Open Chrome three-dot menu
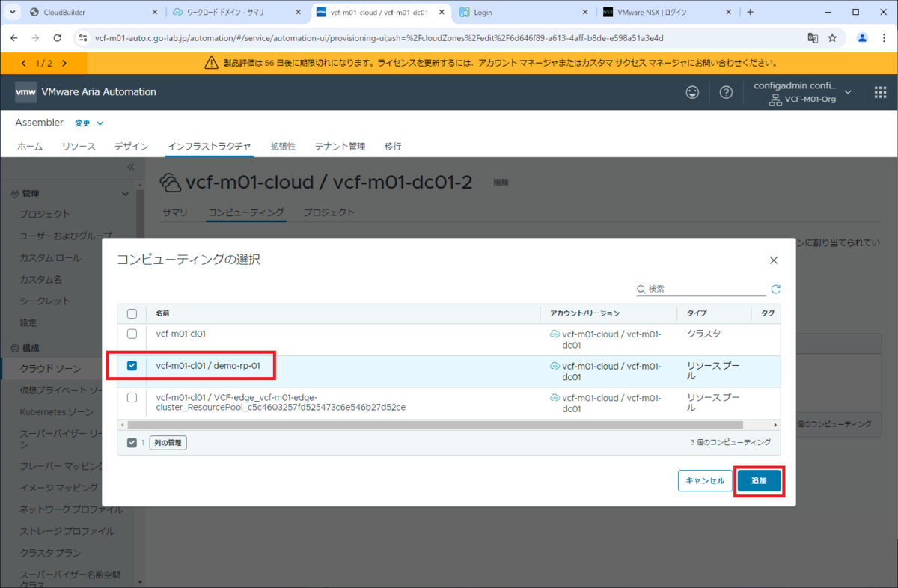This screenshot has width=898, height=588. point(884,38)
